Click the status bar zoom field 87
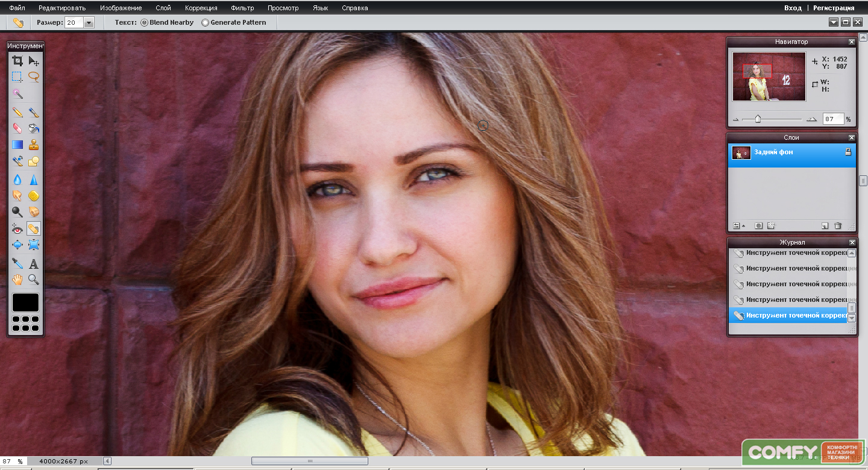Image resolution: width=868 pixels, height=470 pixels. (13, 462)
